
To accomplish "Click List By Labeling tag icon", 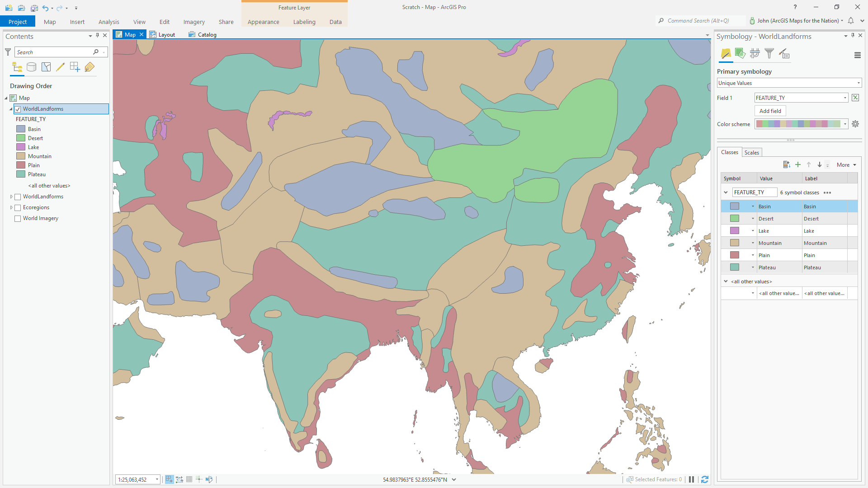I will (90, 67).
